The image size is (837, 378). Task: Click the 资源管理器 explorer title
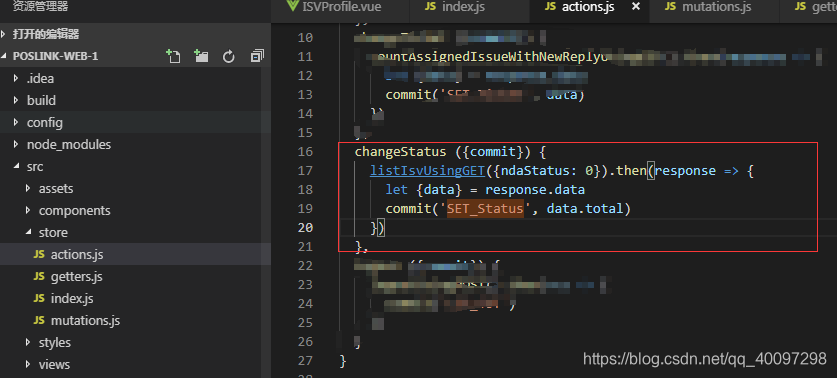40,7
